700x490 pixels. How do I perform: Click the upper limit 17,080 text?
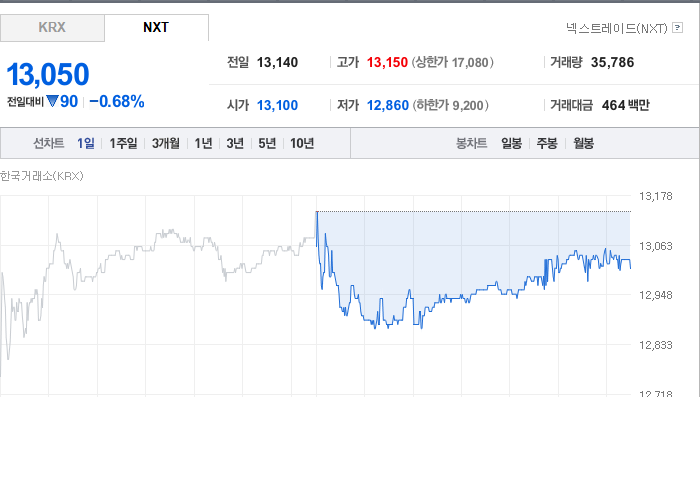tap(453, 62)
